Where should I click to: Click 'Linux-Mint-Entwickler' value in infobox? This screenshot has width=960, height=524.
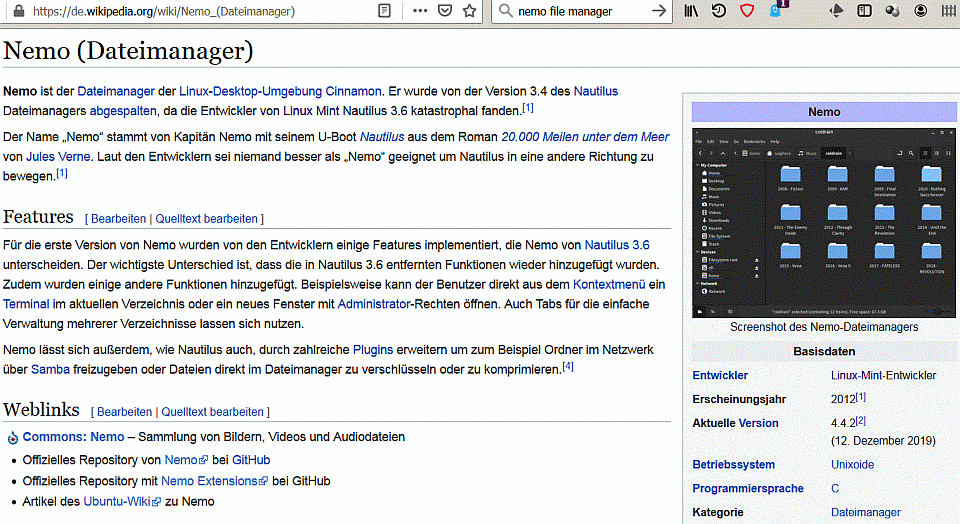883,375
